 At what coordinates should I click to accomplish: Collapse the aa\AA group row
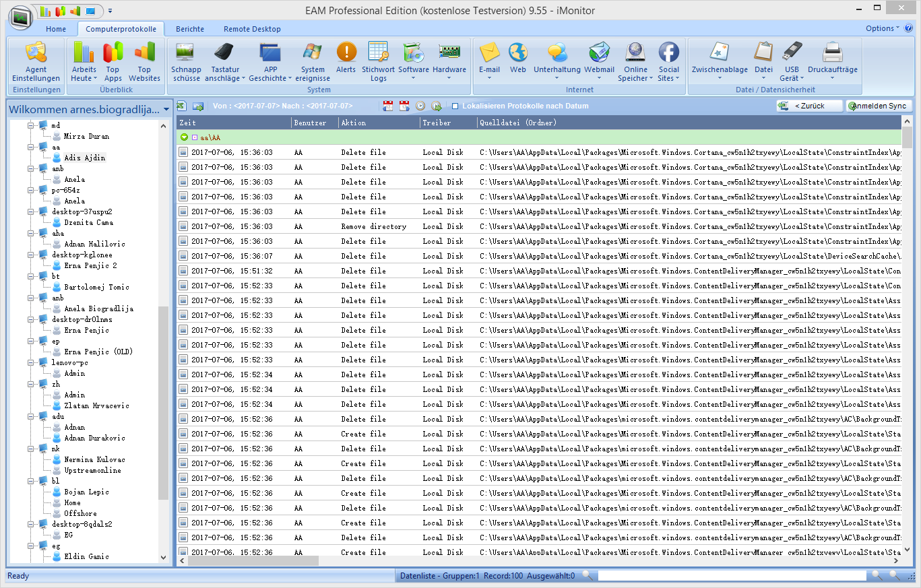coord(184,137)
